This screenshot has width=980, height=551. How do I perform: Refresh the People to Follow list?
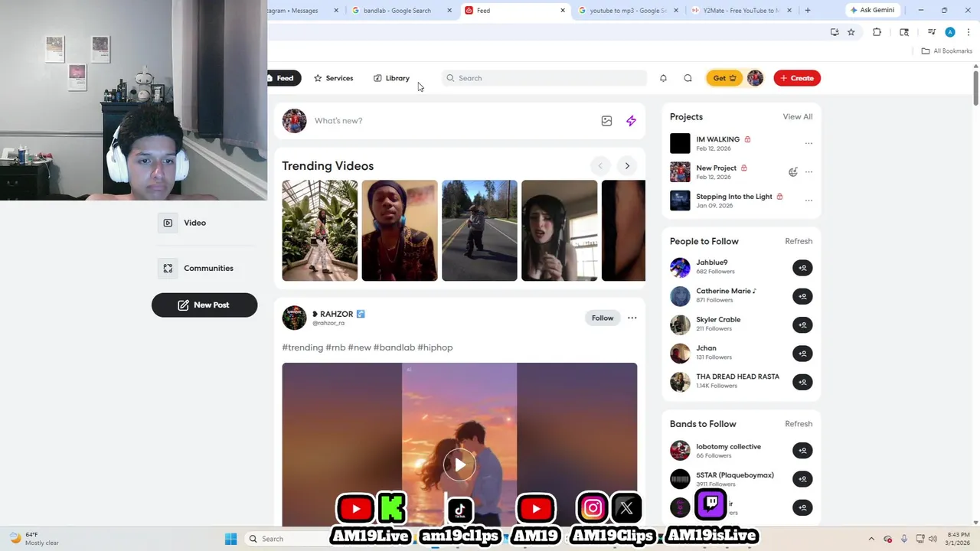[x=799, y=241]
